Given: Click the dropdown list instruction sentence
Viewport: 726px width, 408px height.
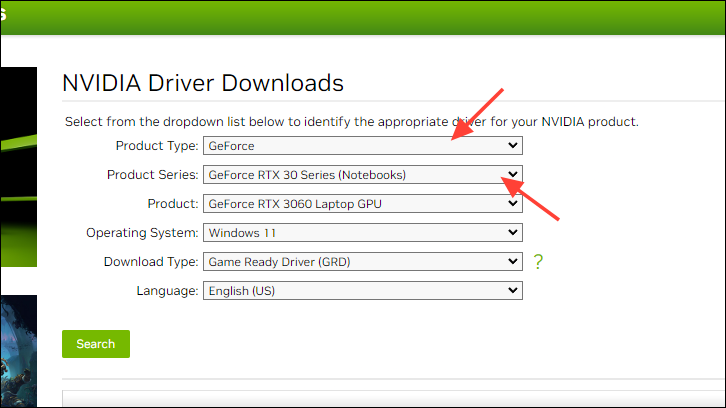Looking at the screenshot, I should [351, 122].
